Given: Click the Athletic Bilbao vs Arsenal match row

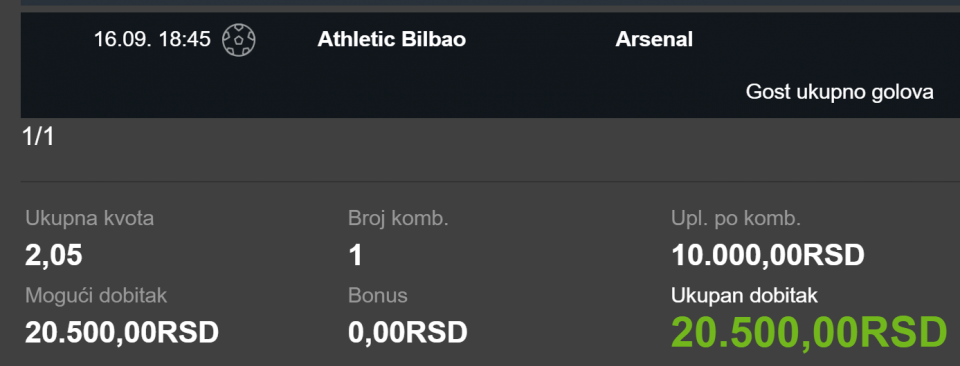Looking at the screenshot, I should [490, 65].
